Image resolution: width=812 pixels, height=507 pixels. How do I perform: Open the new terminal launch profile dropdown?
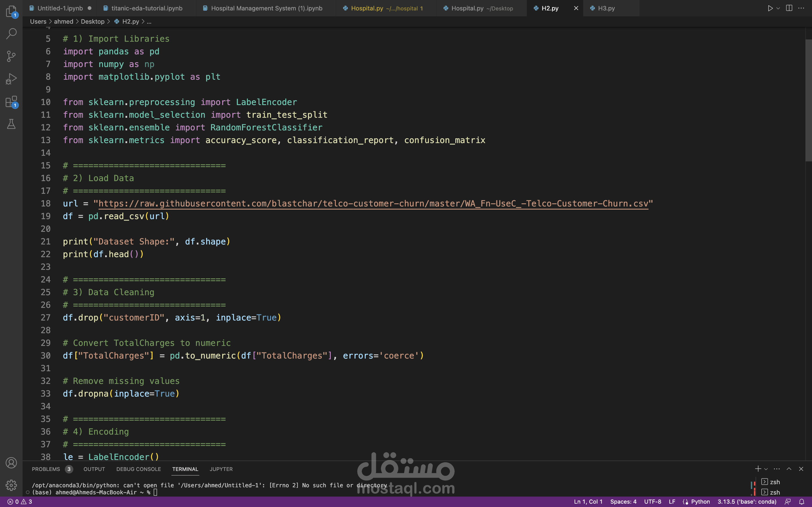[766, 469]
